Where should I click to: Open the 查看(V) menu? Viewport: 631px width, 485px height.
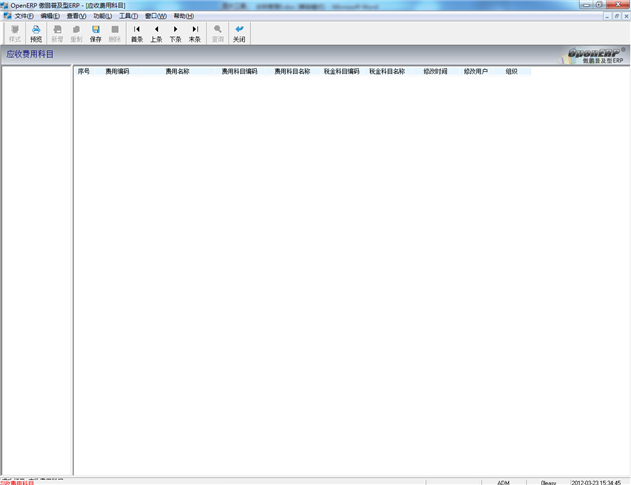[x=76, y=16]
